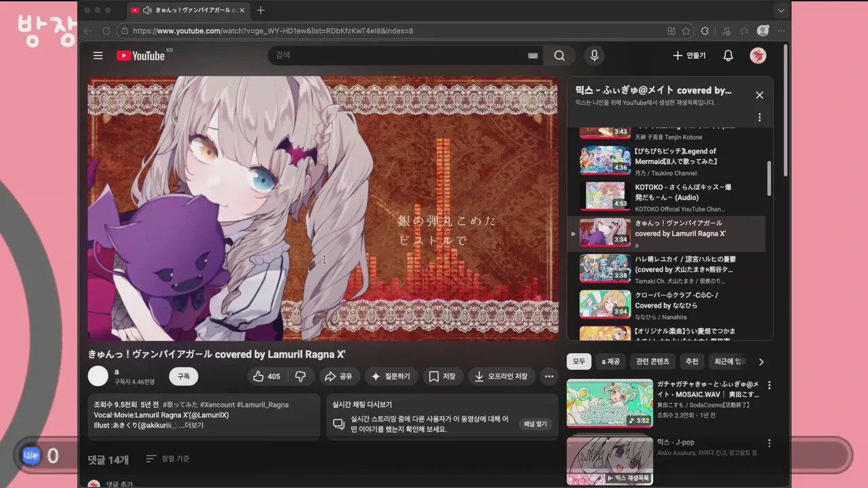
Task: Go back with the browser back arrow
Action: point(87,30)
